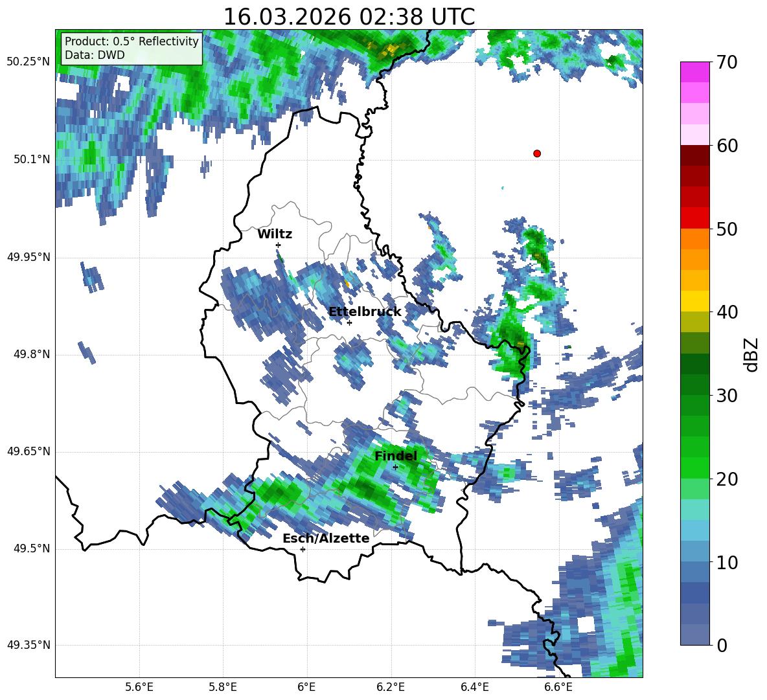Click the 60 tick on colorbar
The width and height of the screenshot is (767, 700).
727,146
